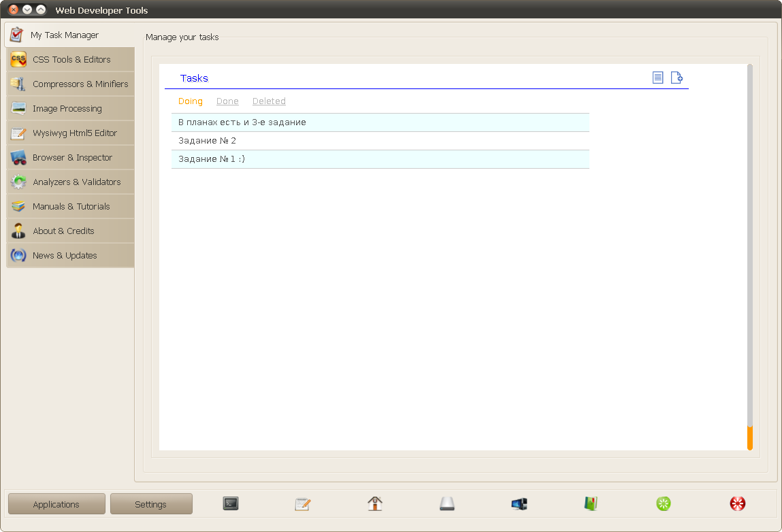Screen dimensions: 782x532
Task: Select Browser & Inspector tab
Action: 70,157
